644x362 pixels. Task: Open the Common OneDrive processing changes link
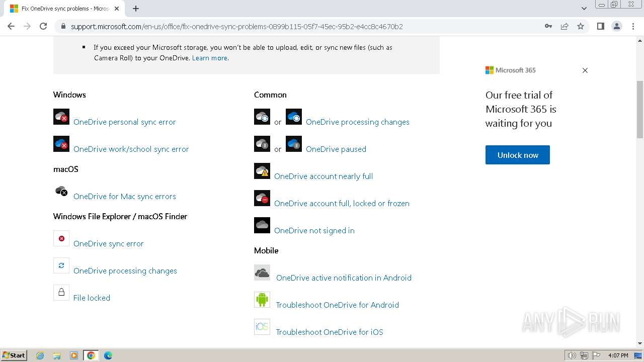tap(357, 122)
